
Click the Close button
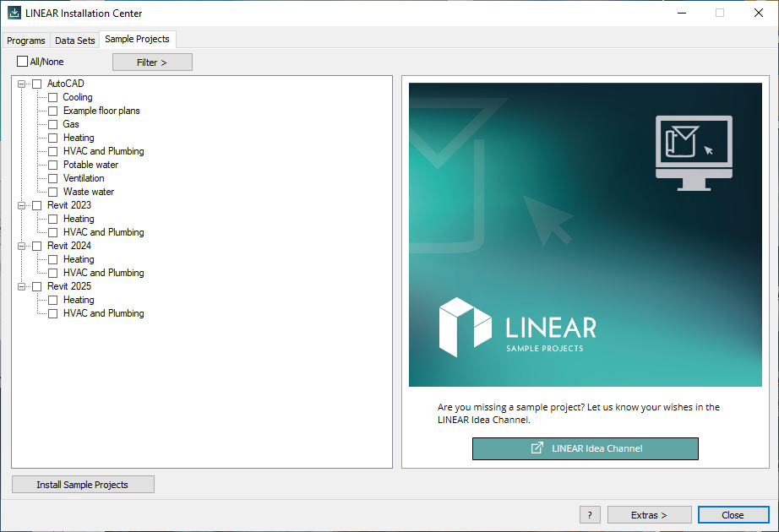pos(733,514)
